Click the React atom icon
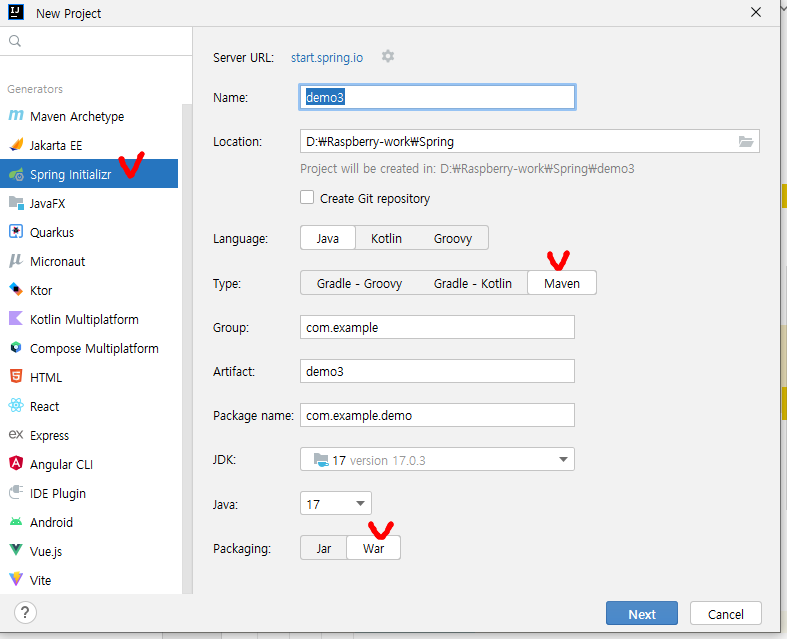Image resolution: width=787 pixels, height=639 pixels. [x=16, y=406]
